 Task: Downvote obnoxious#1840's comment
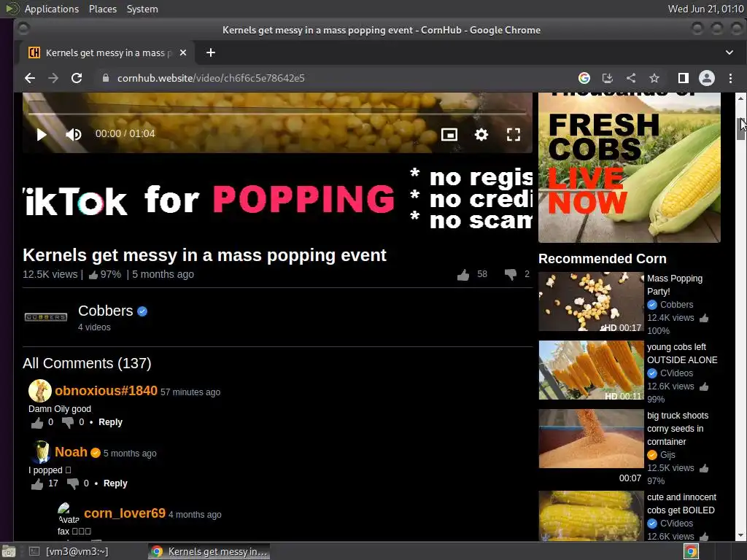coord(68,422)
